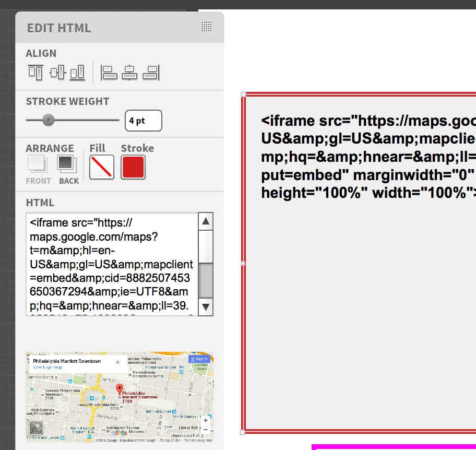Open the Fill color swatch
Screen dimensions: 476x450
coord(102,168)
